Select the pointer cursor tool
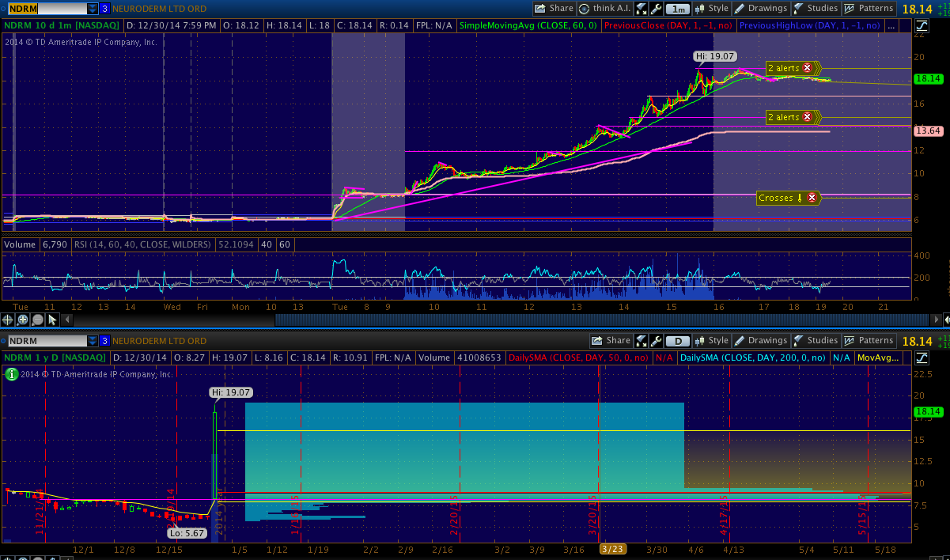The width and height of the screenshot is (950, 560). point(52,320)
